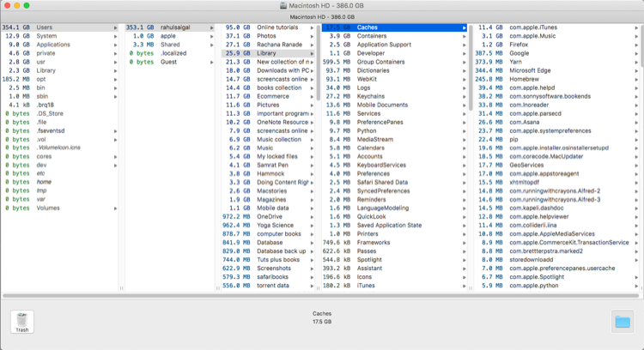Select the OneNote Resource folder
Screen dimensions: 644x350
click(269, 123)
